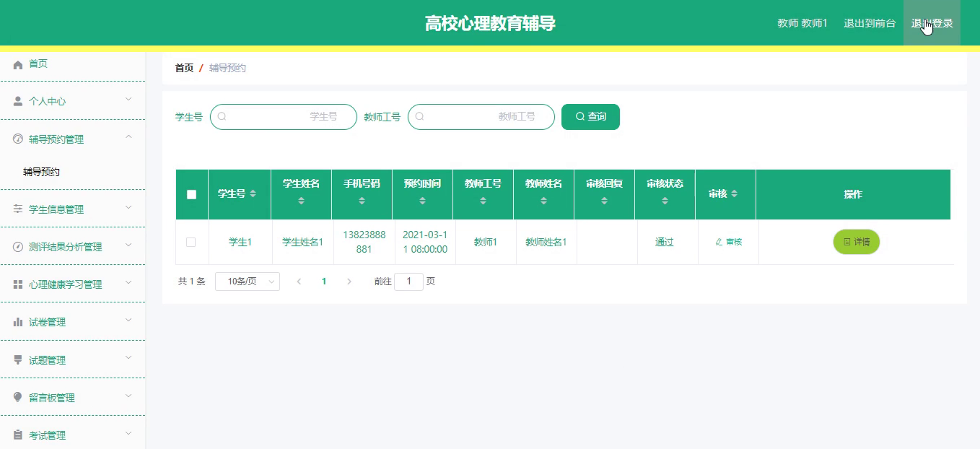Sort by 教师姓名 column arrows
980x449 pixels.
pyautogui.click(x=543, y=201)
